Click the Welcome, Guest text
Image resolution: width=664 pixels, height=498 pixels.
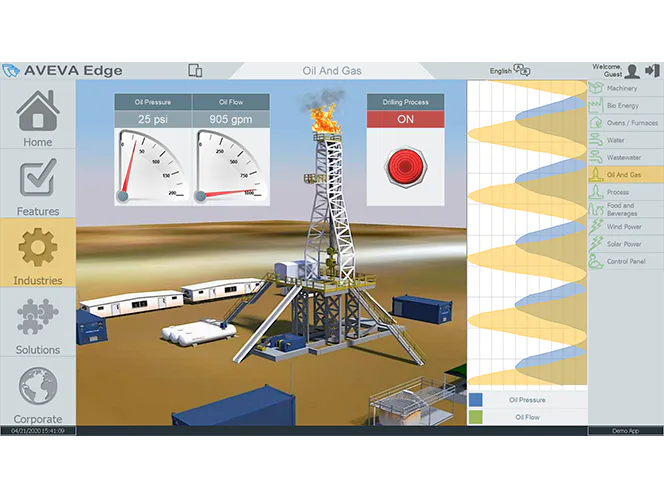(608, 70)
